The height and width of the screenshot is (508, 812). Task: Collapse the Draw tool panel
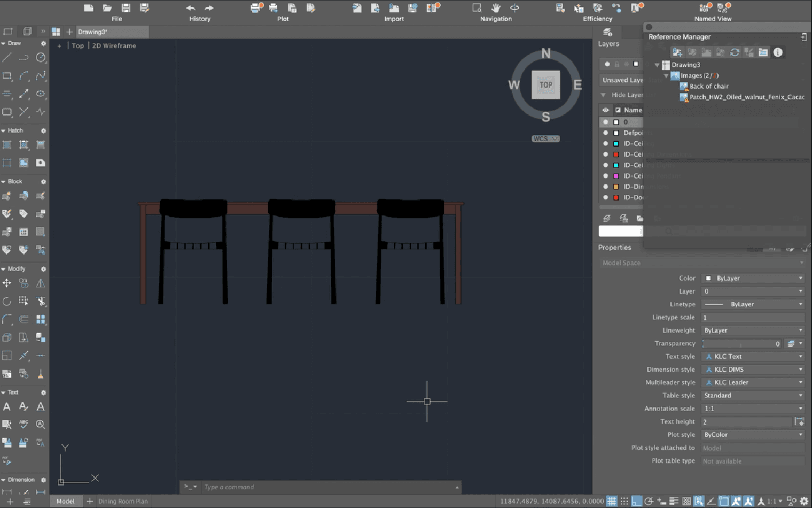(3, 43)
